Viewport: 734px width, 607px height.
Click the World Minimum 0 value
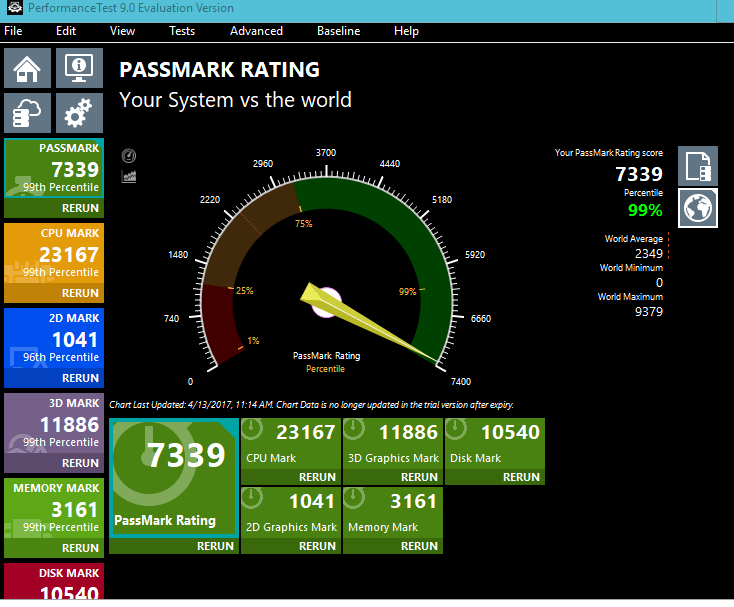click(659, 283)
